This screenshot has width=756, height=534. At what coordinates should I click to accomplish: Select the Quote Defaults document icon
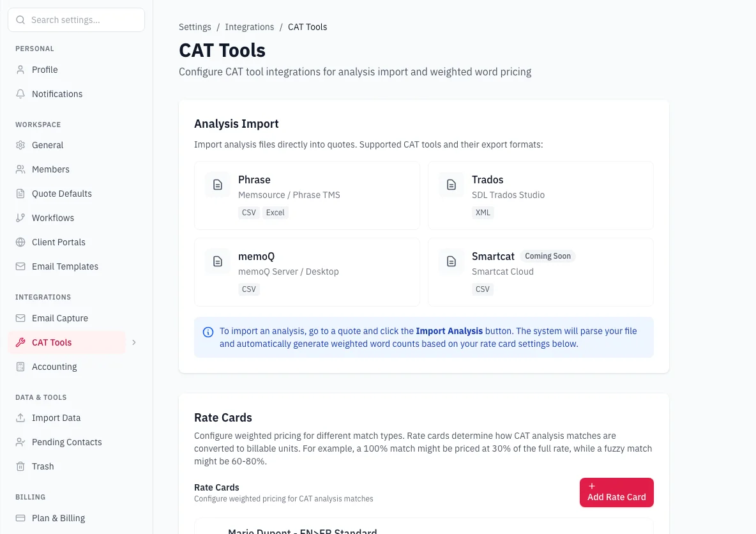tap(20, 194)
